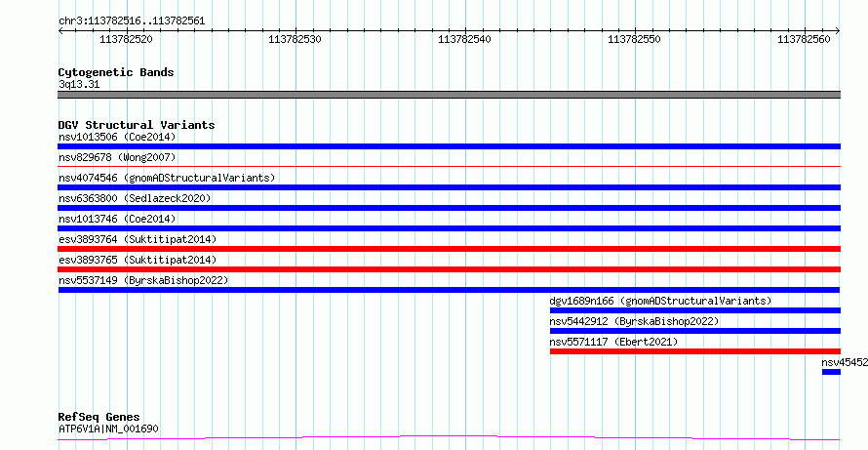Open esv3893764 (Suktitipat2014) variant label

tap(138, 239)
